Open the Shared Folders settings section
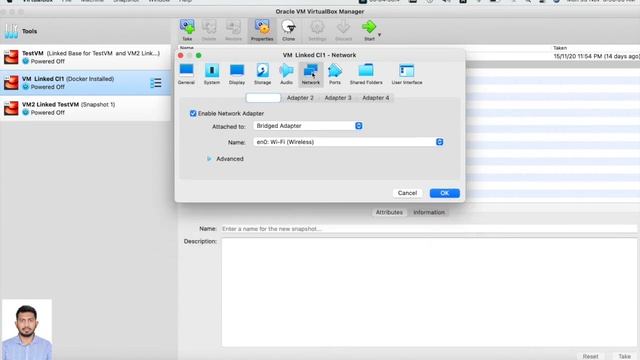Image resolution: width=640 pixels, height=360 pixels. pos(366,74)
